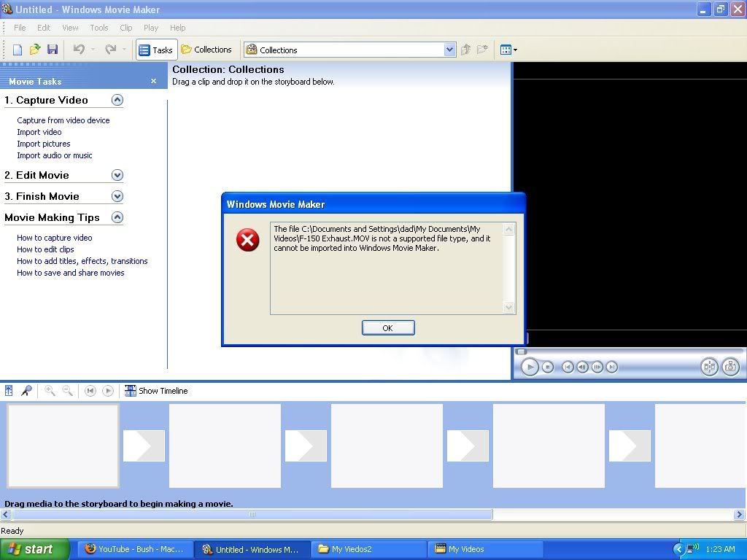This screenshot has width=747, height=560.
Task: Toggle the Collections pane button
Action: coord(206,50)
